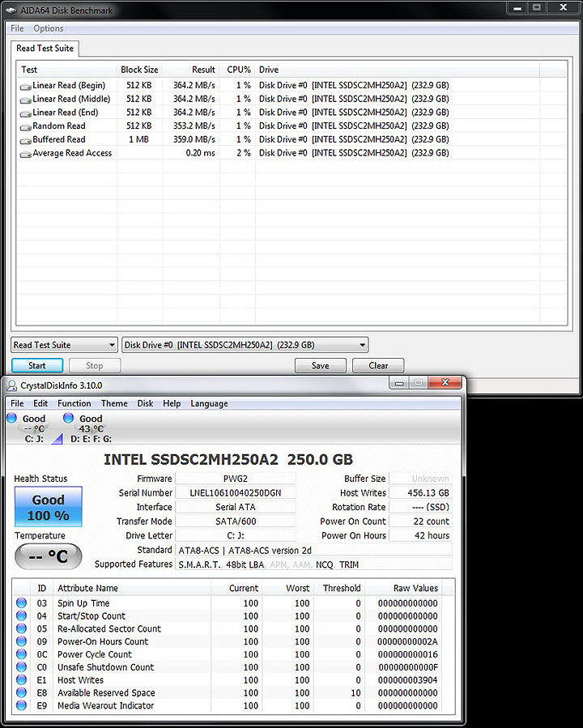The height and width of the screenshot is (728, 583).
Task: Click status orb for Start/Stop Count
Action: click(21, 615)
